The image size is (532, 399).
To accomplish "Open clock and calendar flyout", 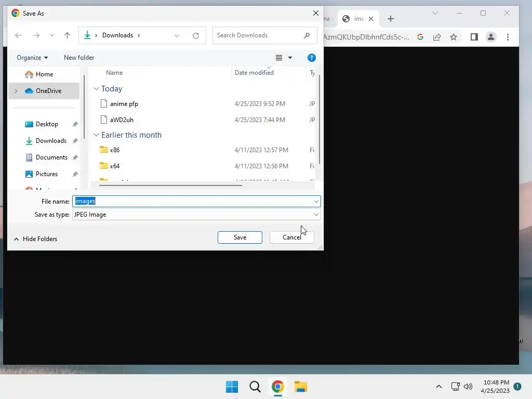I will click(495, 387).
